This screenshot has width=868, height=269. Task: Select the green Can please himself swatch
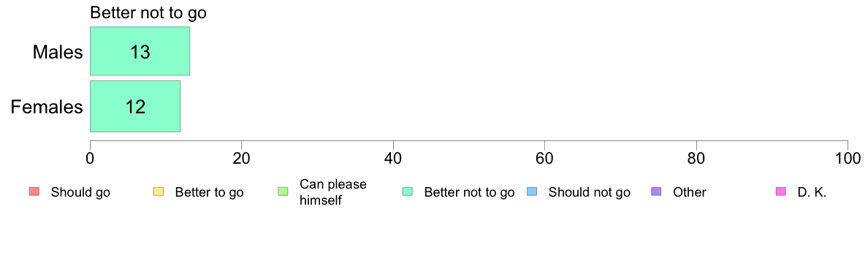pos(282,192)
